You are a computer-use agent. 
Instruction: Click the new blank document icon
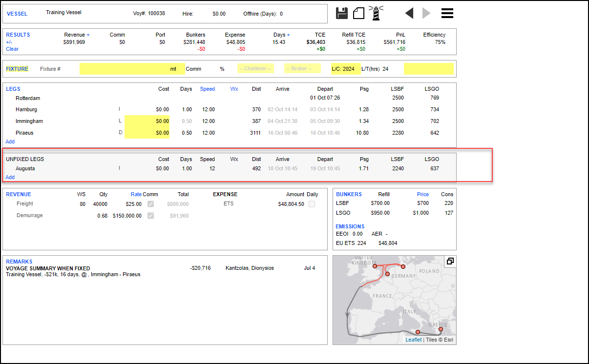coord(358,13)
